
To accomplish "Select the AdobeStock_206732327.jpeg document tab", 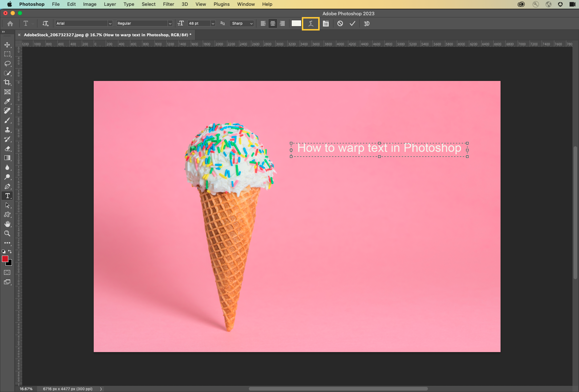I will (107, 35).
